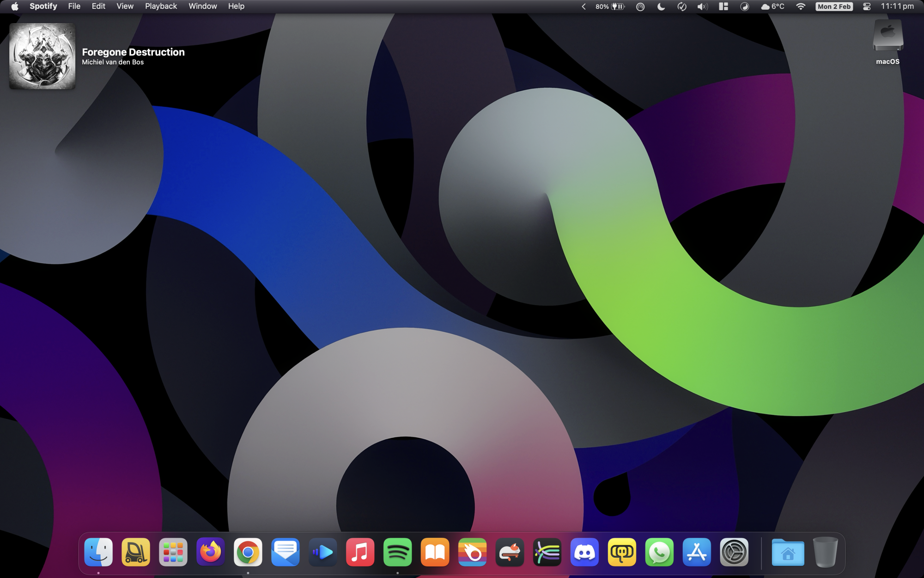Open WhatsApp from the Dock

(659, 552)
